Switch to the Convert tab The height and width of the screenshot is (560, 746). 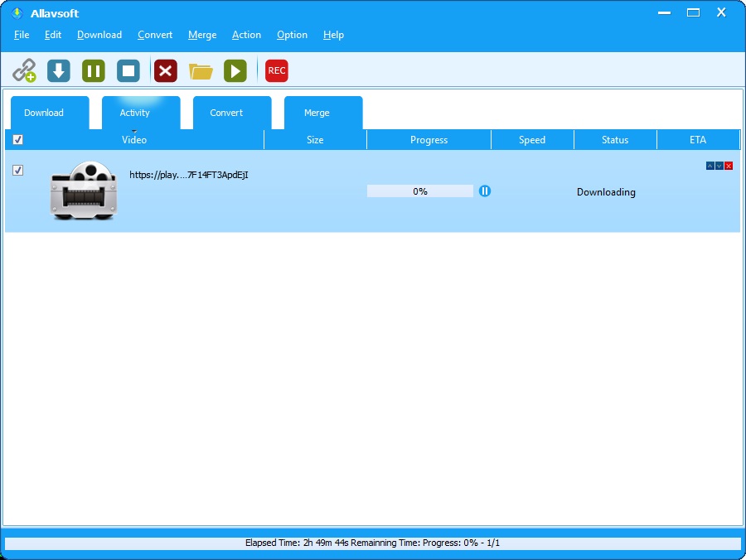(x=232, y=113)
